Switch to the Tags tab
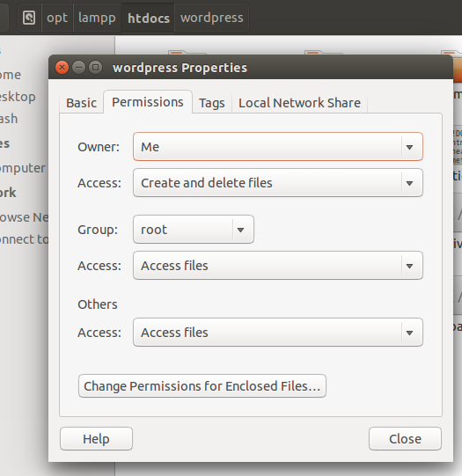This screenshot has width=462, height=476. (212, 103)
